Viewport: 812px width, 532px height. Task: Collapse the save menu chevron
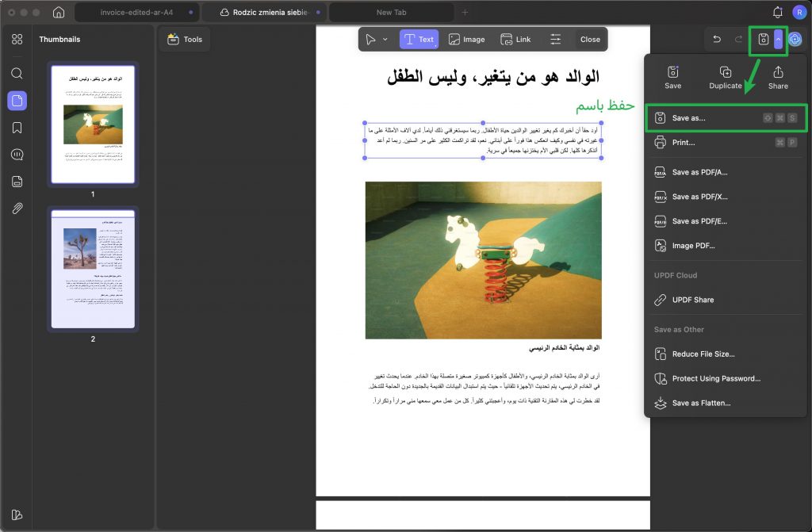point(778,40)
